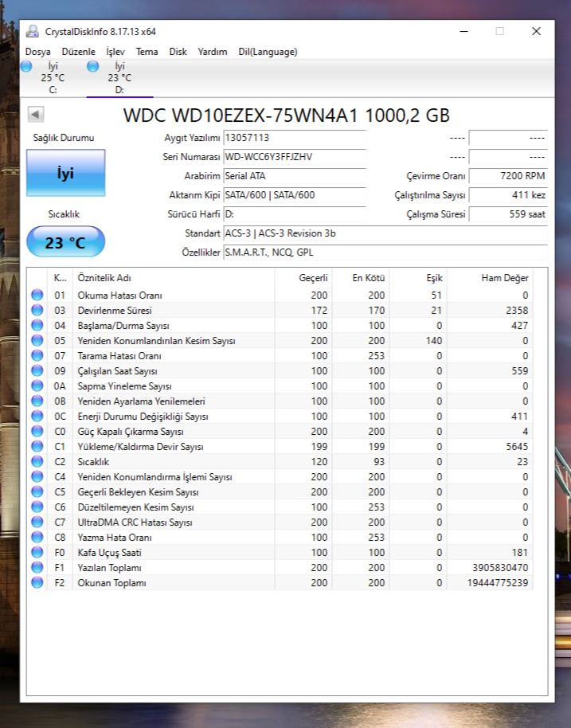Click the Aktarım Kipi field SATA/600
This screenshot has height=728, width=571.
(295, 195)
